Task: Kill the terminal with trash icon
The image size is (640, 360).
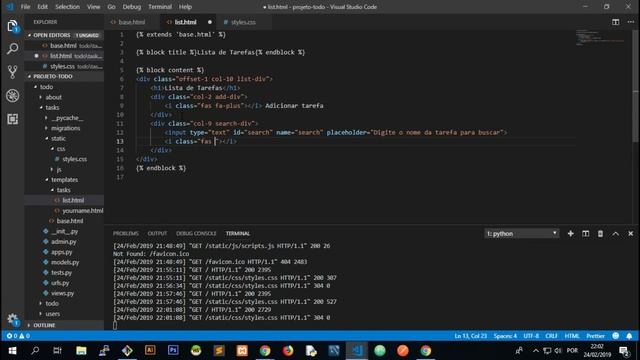Action: (600, 233)
